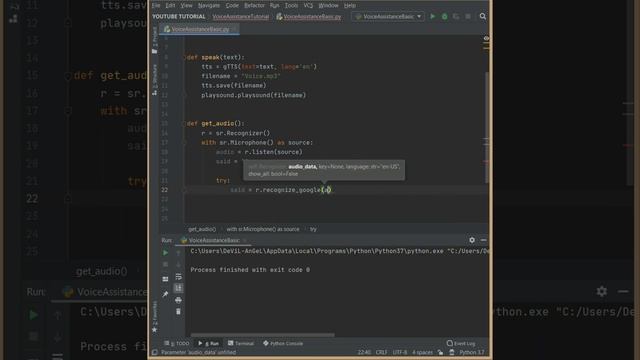Collapse the speak function fold marker
Image resolution: width=640 pixels, height=360 pixels.
pyautogui.click(x=184, y=57)
